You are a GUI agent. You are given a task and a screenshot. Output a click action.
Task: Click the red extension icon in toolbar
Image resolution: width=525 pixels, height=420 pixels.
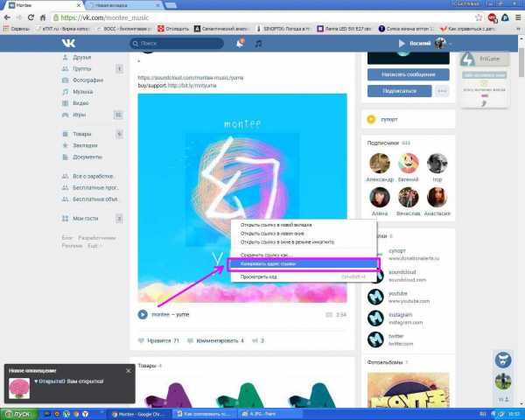tap(492, 17)
